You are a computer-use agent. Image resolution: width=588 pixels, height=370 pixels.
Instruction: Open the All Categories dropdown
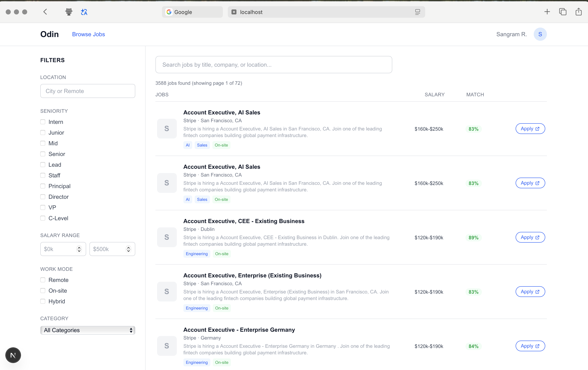(x=88, y=330)
